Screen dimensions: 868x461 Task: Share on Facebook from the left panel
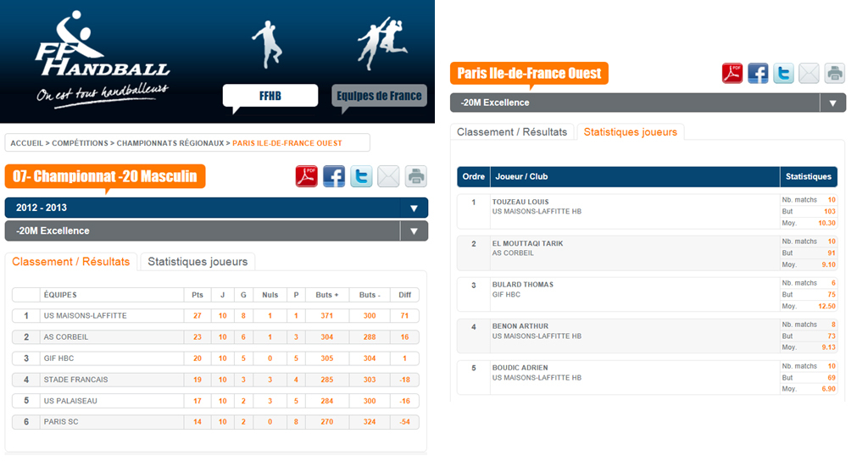[334, 176]
